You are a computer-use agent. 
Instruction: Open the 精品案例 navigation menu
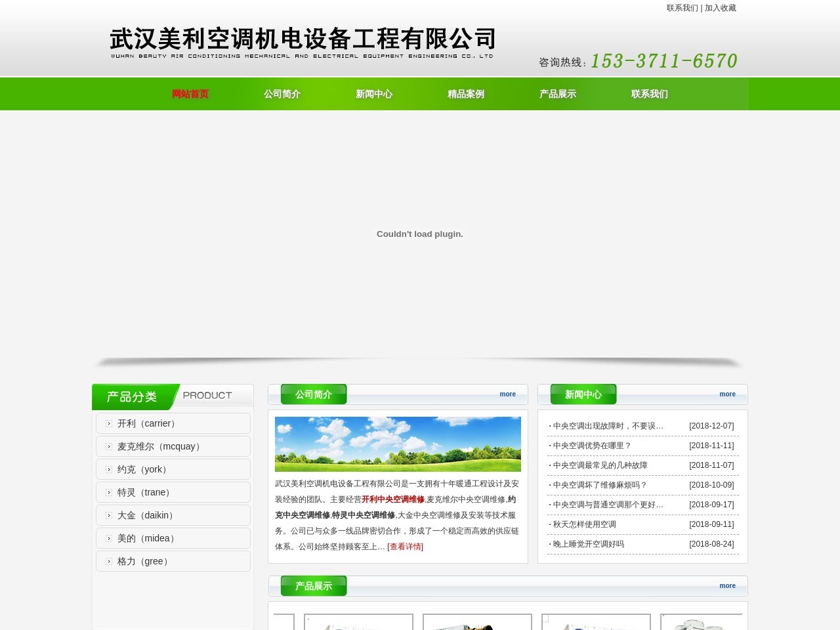pyautogui.click(x=465, y=94)
